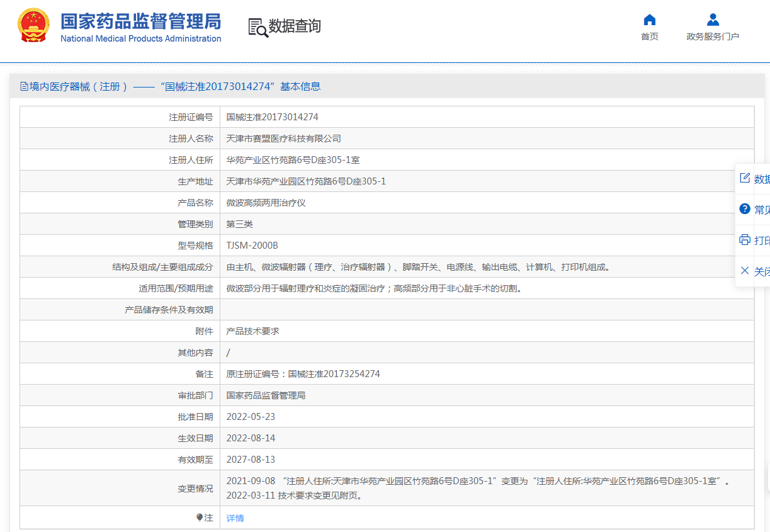770x532 pixels.
Task: Click the 其他内容 label cell
Action: point(120,353)
